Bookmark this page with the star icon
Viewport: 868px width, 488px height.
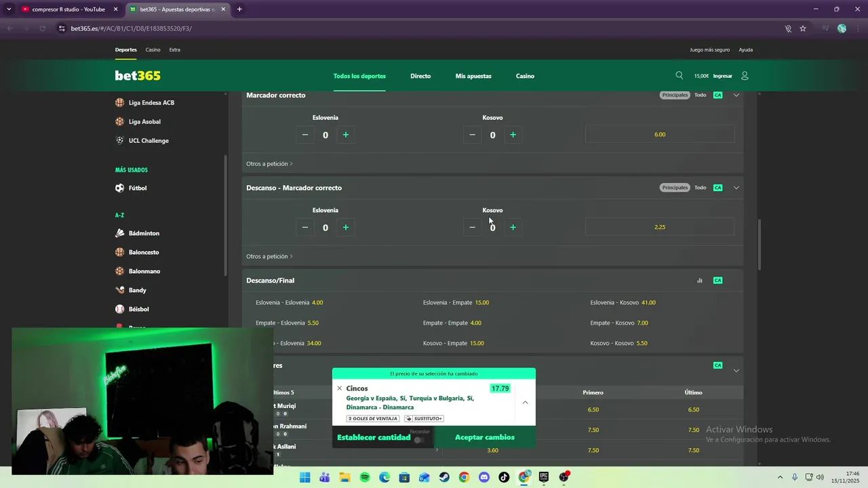pos(803,28)
